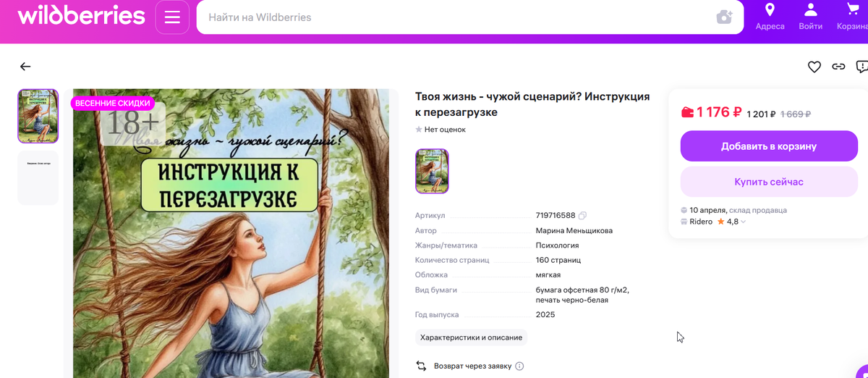Click the delivery date 10 апреля text
868x378 pixels.
pos(707,210)
